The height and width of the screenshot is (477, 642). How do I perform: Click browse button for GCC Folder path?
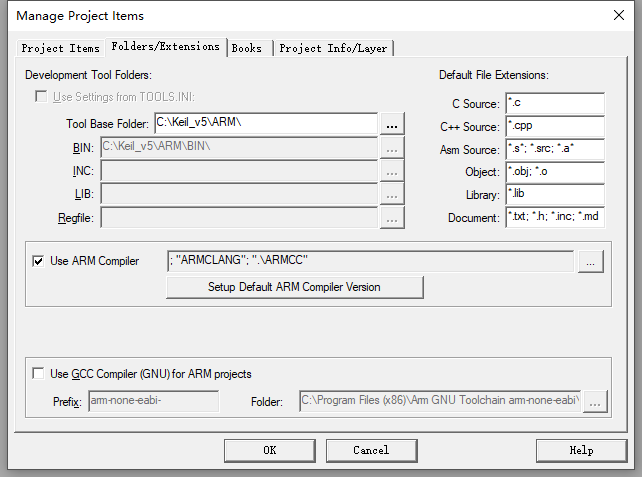596,402
